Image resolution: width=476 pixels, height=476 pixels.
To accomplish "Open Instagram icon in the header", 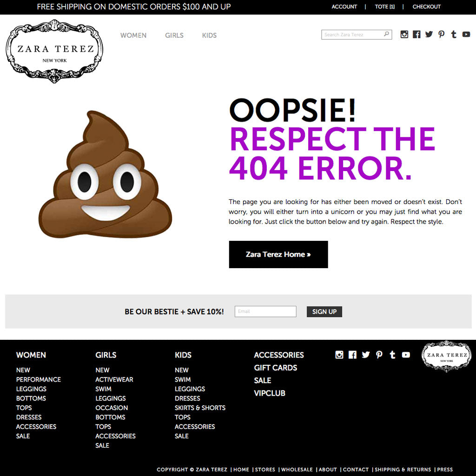I will (404, 34).
